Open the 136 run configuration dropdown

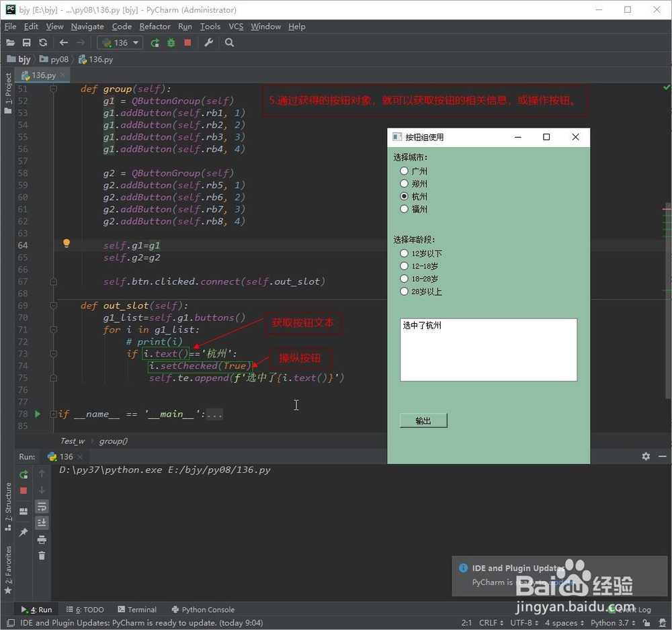coord(120,42)
